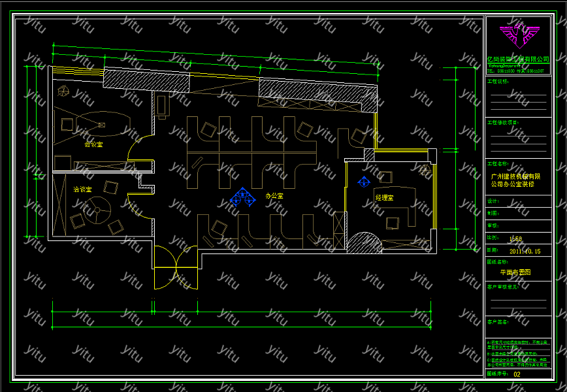Select the 经理室 room label text

click(384, 197)
